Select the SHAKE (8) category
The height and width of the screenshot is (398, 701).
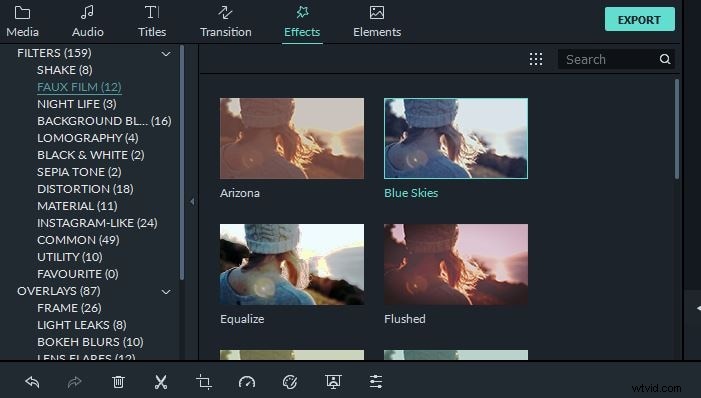click(65, 70)
